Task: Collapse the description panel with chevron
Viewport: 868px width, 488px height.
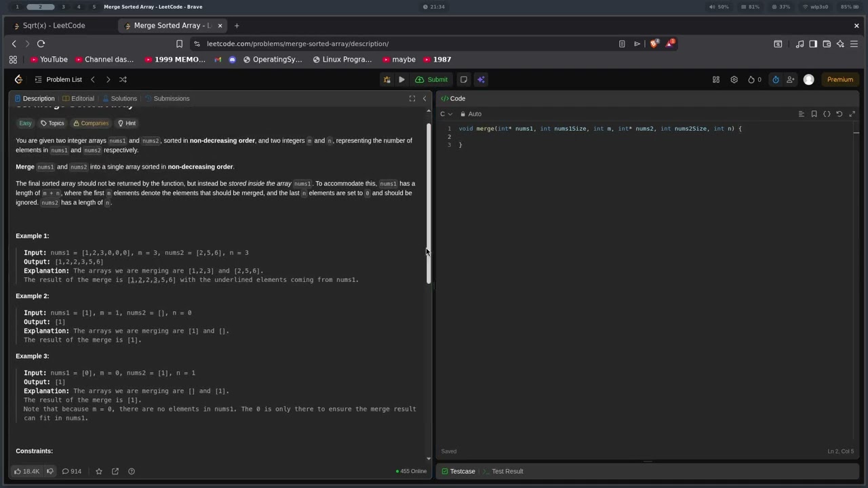Action: tap(425, 98)
